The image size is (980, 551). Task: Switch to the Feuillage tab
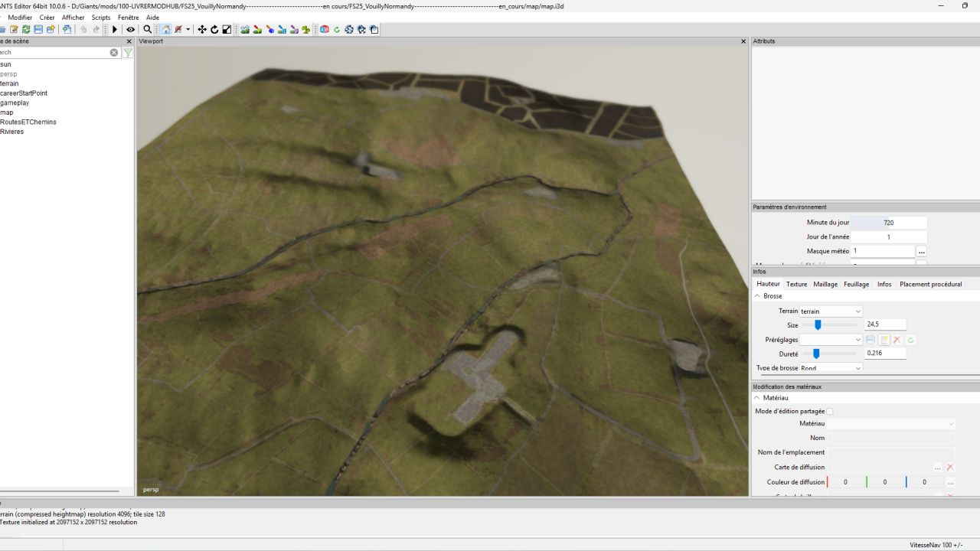pos(857,284)
